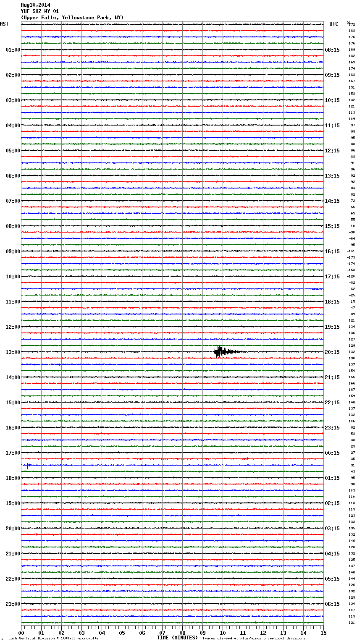The image size is (357, 644).
Task: Click the 08:15 UTC time label
Action: tap(332, 50)
